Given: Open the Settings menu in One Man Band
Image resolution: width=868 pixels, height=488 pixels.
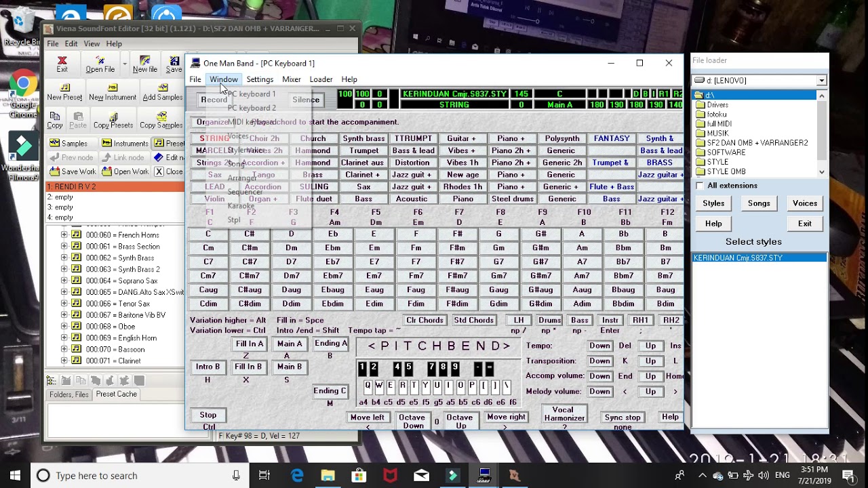Looking at the screenshot, I should (260, 79).
